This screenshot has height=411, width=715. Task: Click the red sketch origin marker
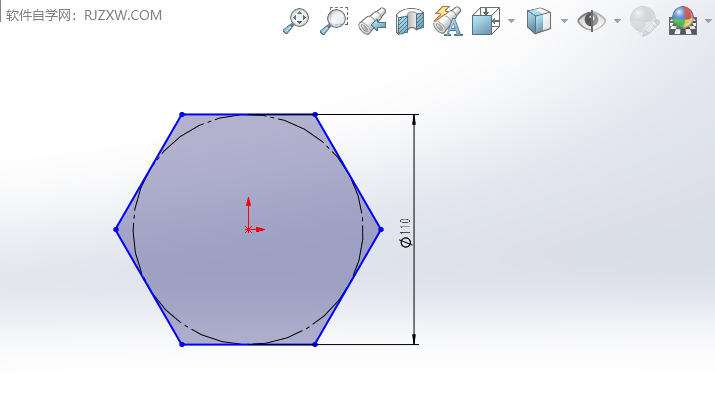pyautogui.click(x=248, y=229)
